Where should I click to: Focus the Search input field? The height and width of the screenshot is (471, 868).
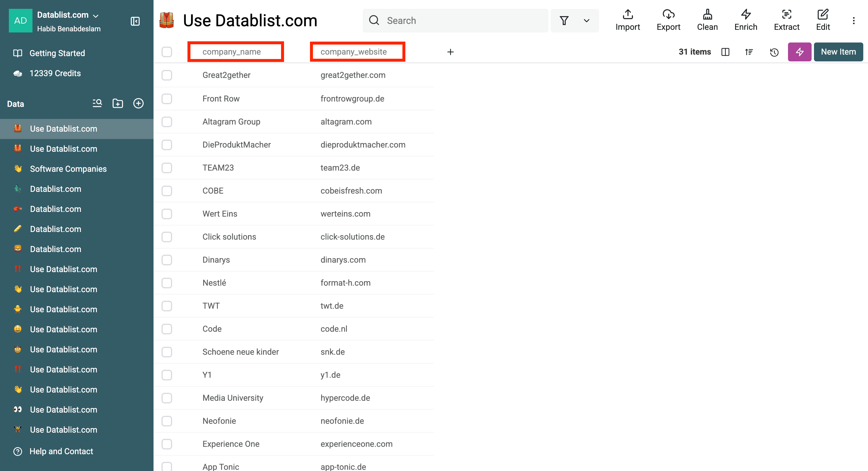coord(462,21)
